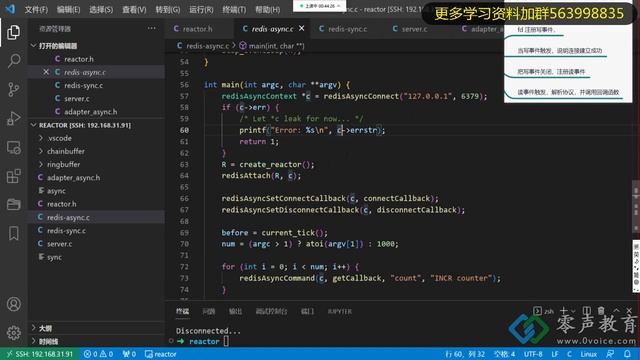Open the Terminal menu
The height and width of the screenshot is (360, 640).
(x=234, y=9)
